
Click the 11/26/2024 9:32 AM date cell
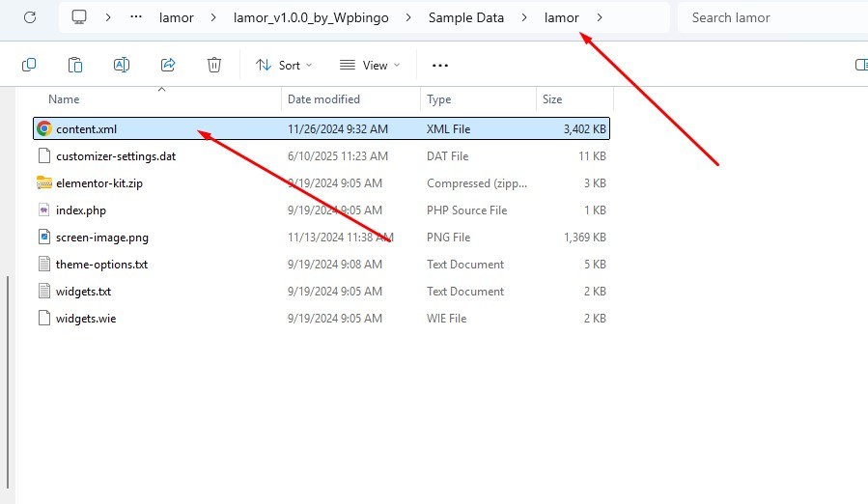(x=338, y=129)
